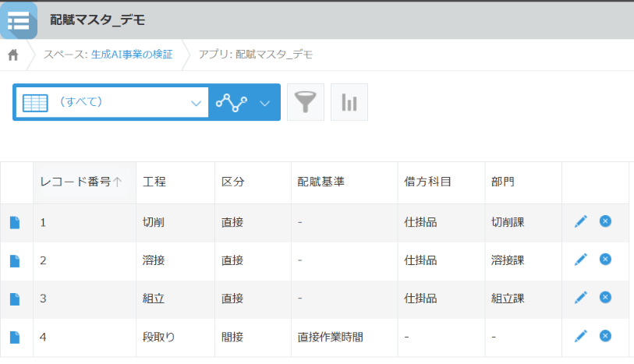Delete the 組立 record

point(605,297)
